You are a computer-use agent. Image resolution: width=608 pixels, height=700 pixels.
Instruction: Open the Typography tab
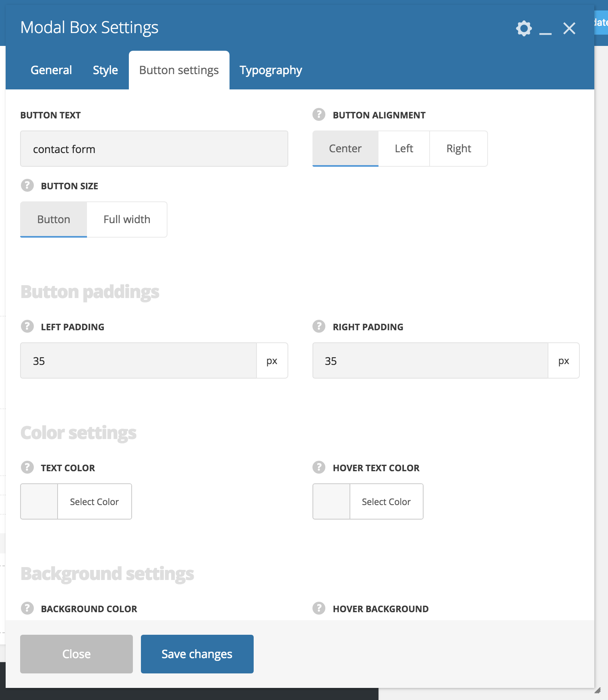[x=271, y=70]
